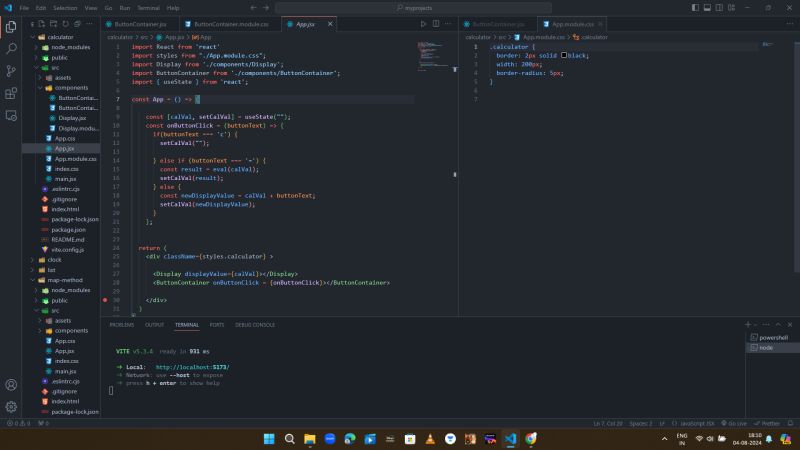
Task: Click the split editor icon in left group
Action: pyautogui.click(x=436, y=23)
